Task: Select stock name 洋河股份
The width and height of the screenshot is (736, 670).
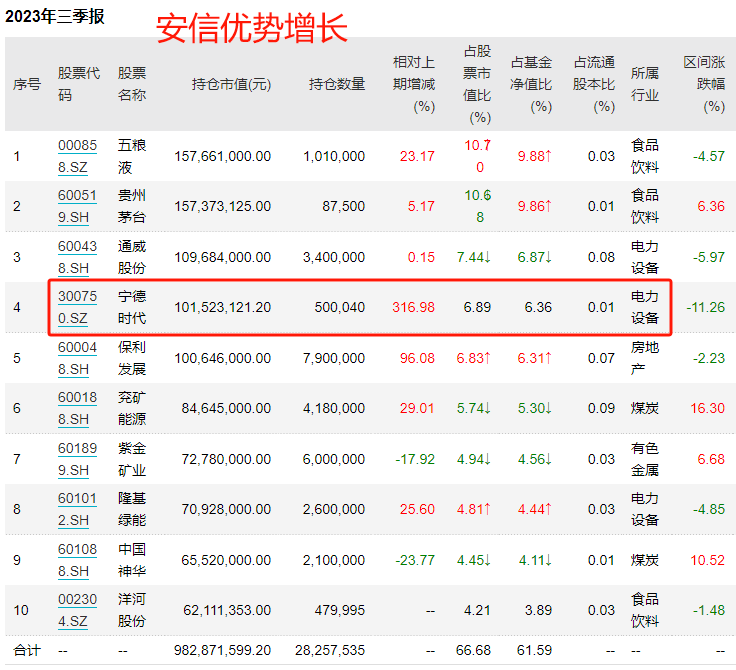Action: [x=132, y=610]
